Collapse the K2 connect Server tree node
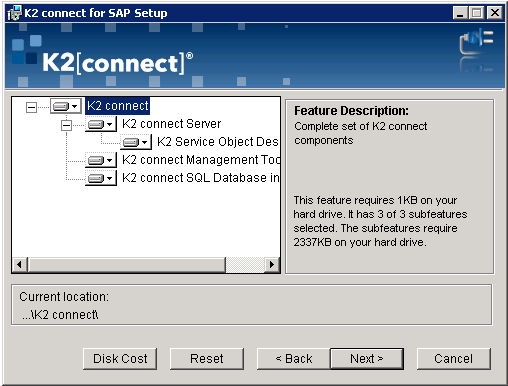This screenshot has width=508, height=386. tap(66, 125)
